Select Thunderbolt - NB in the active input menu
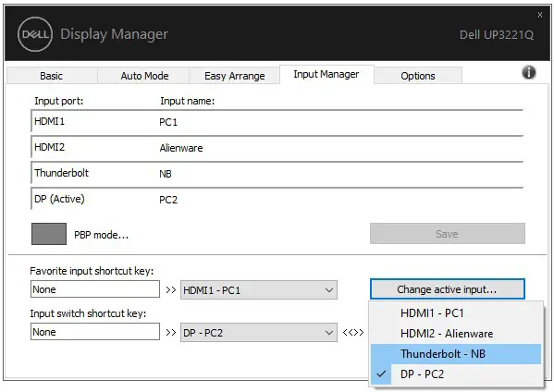Viewport: 554px width, 392px height. coord(456,354)
